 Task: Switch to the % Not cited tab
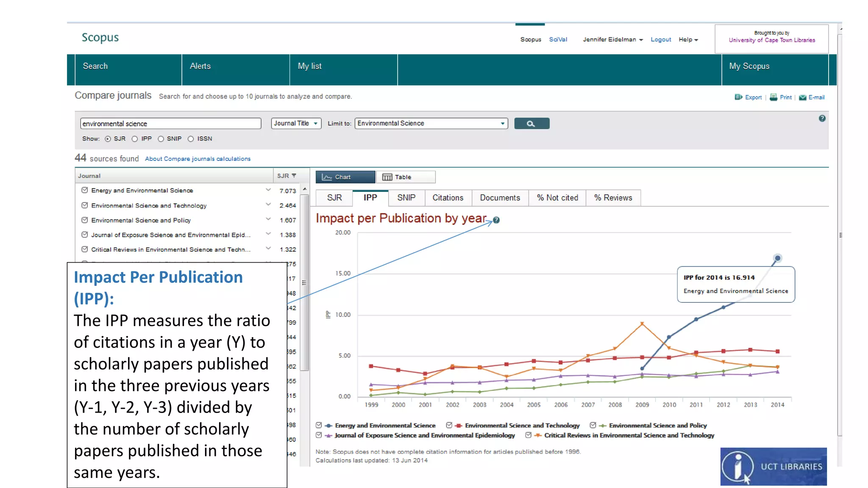[557, 198]
